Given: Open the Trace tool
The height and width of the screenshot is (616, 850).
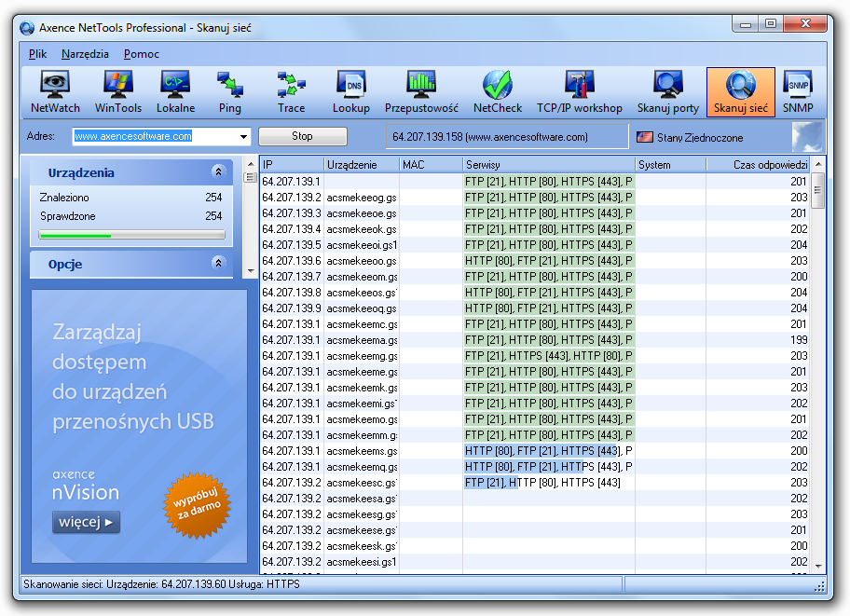Looking at the screenshot, I should click(x=291, y=92).
